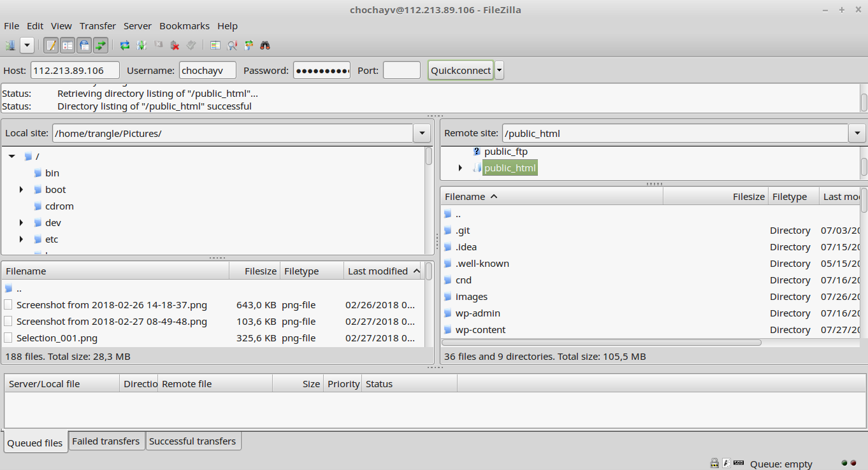Viewport: 868px width, 470px height.
Task: Click the encryption lock status icon
Action: pyautogui.click(x=714, y=463)
